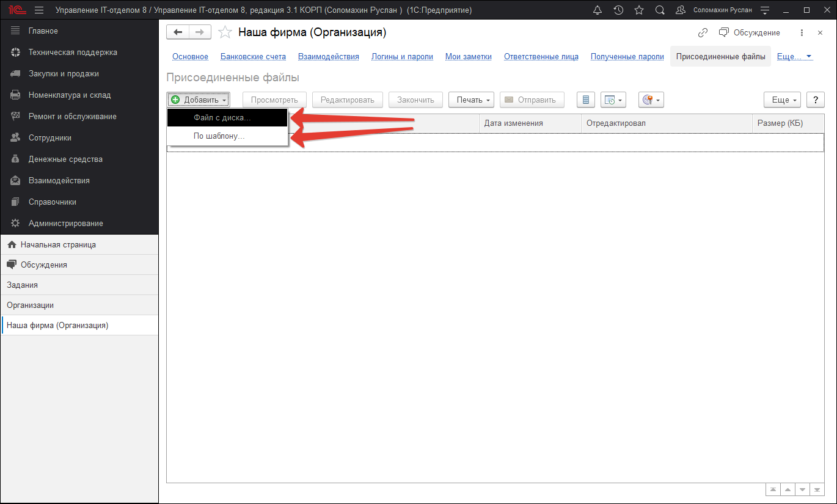The width and height of the screenshot is (837, 504).
Task: Copy link with the chain icon
Action: point(703,33)
